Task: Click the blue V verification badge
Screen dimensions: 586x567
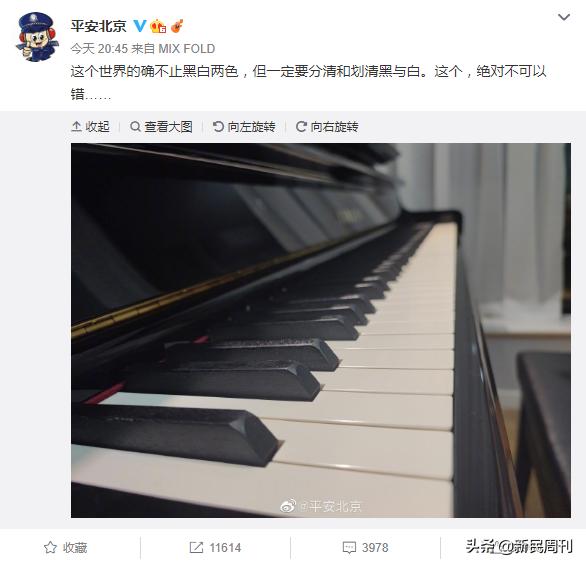Action: [x=140, y=26]
